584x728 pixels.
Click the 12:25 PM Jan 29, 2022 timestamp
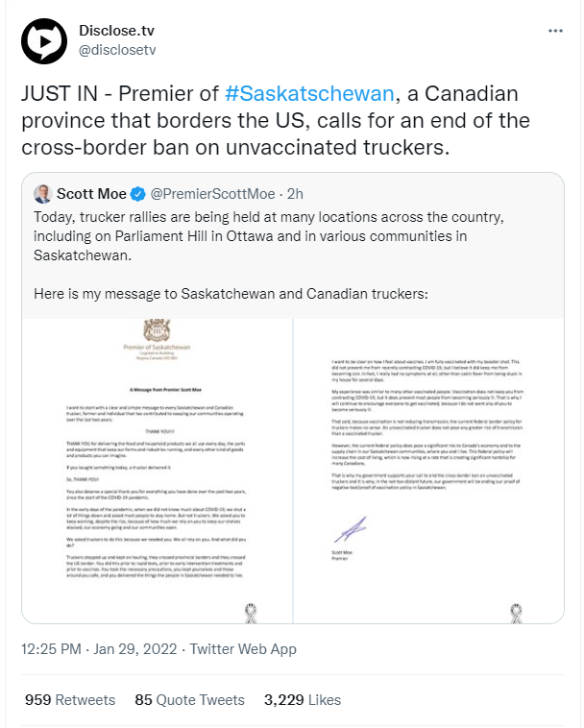99,648
